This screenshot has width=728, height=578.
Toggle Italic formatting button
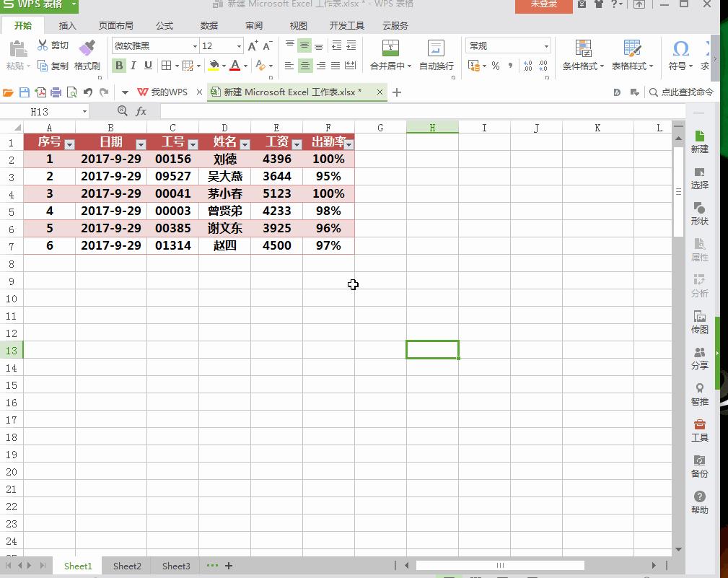[133, 66]
